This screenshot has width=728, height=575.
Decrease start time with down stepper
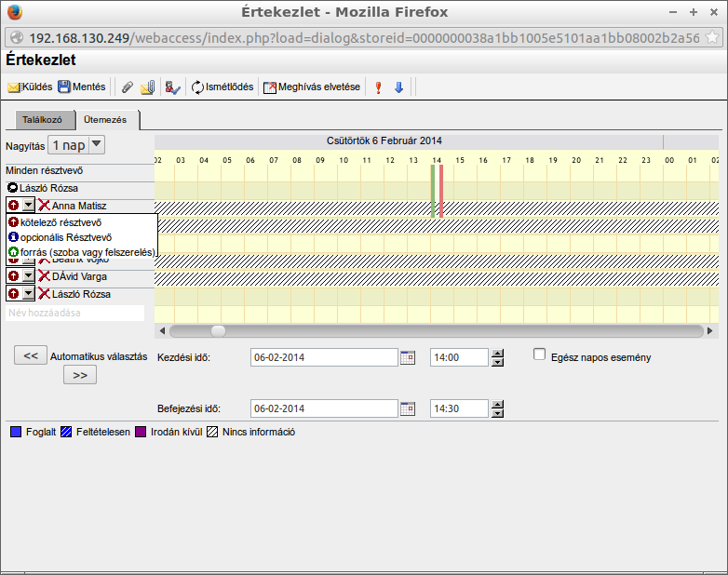coord(497,363)
